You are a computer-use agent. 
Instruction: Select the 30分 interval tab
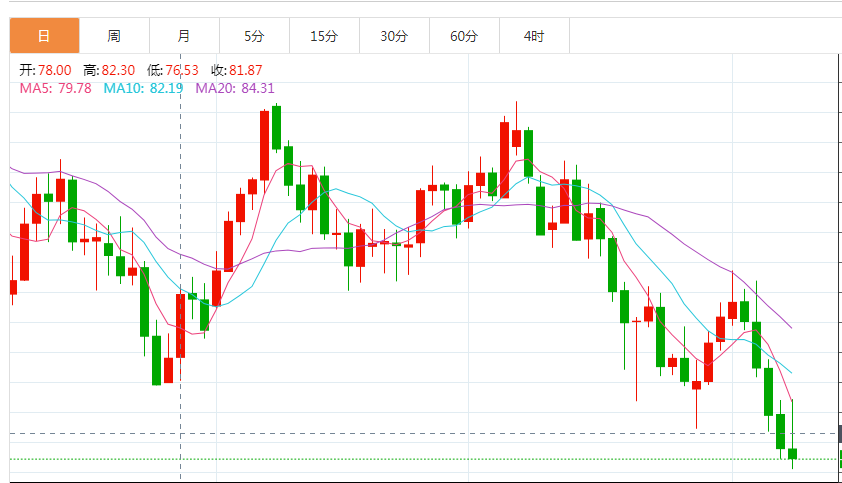pyautogui.click(x=394, y=36)
